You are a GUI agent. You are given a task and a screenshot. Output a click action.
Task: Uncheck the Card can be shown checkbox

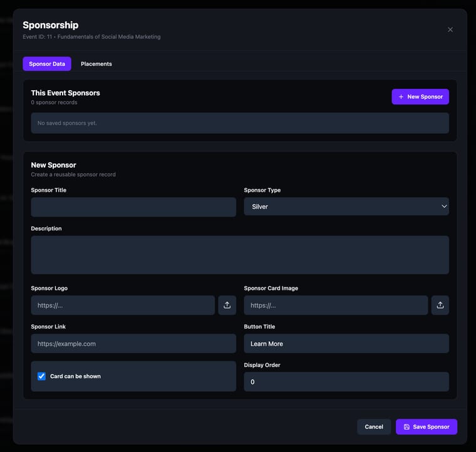(41, 376)
